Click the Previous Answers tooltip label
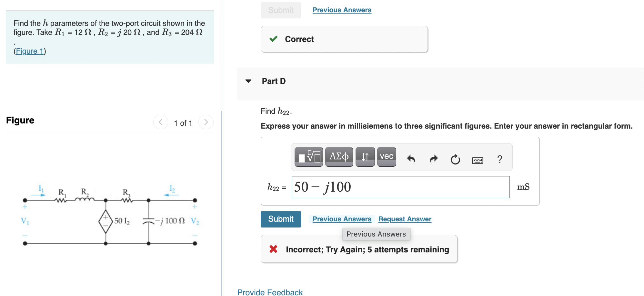This screenshot has width=644, height=296. [x=376, y=234]
